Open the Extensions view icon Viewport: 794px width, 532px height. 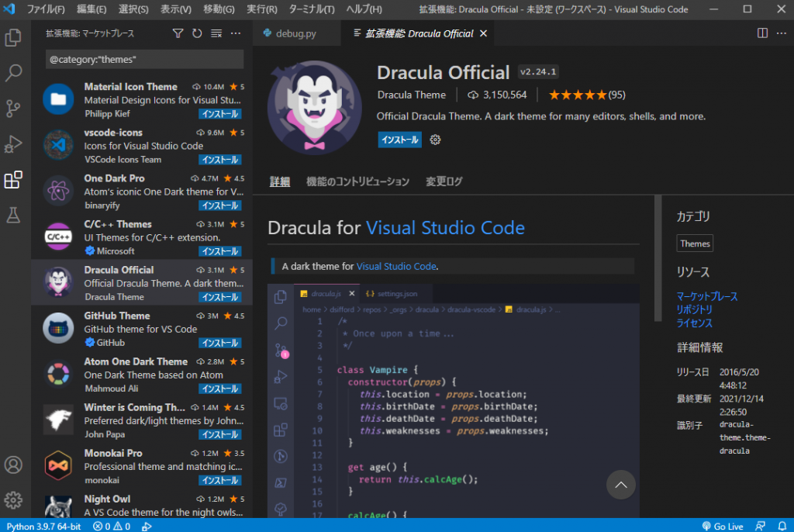tap(13, 180)
